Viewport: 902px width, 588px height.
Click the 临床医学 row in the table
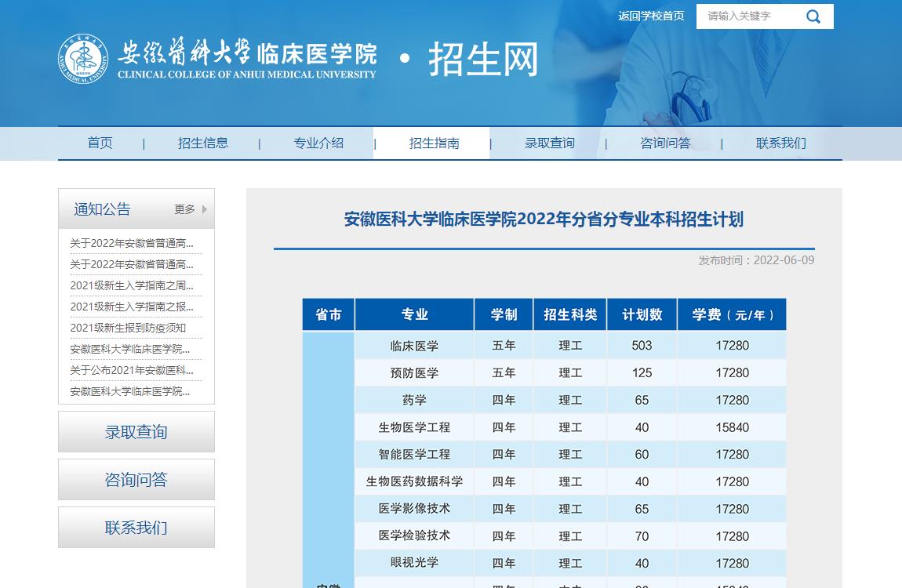414,345
